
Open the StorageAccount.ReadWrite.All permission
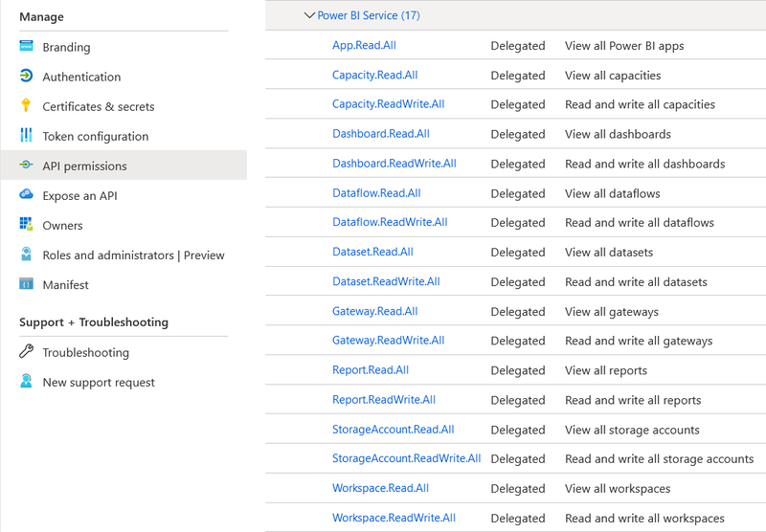click(406, 458)
